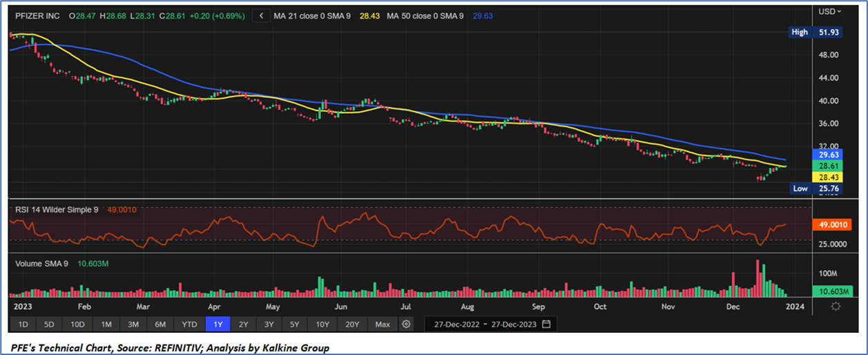The height and width of the screenshot is (355, 868).
Task: Select the 1D time range
Action: pyautogui.click(x=23, y=324)
